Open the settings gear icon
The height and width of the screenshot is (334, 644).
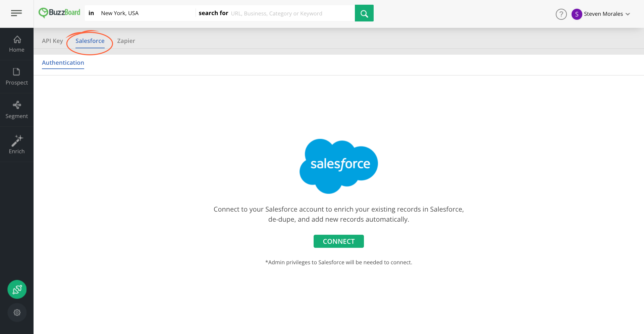[17, 313]
